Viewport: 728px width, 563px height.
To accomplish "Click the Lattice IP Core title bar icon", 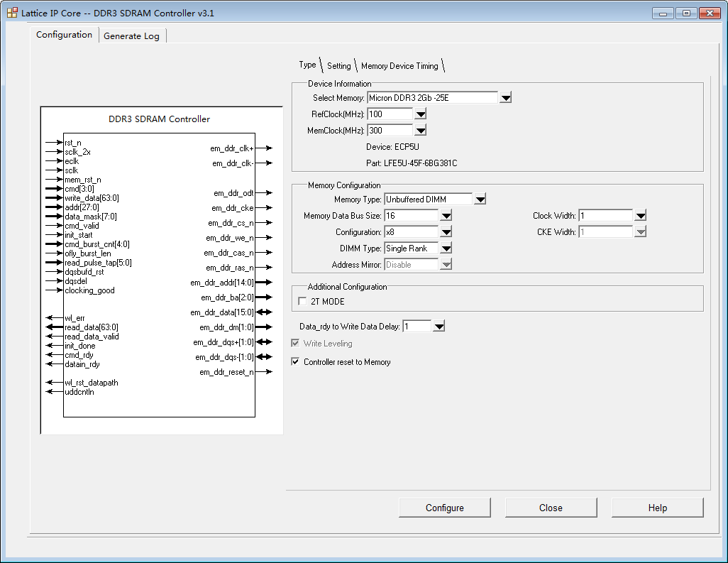I will point(12,13).
